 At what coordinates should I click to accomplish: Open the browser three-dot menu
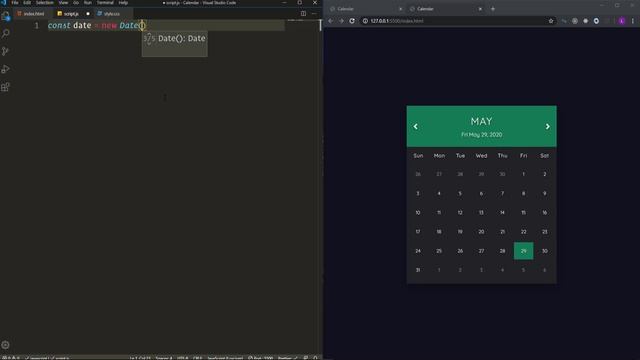633,21
